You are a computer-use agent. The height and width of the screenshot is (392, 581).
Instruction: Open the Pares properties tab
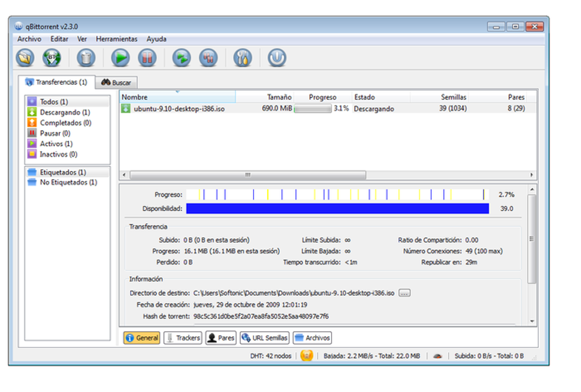coord(221,338)
